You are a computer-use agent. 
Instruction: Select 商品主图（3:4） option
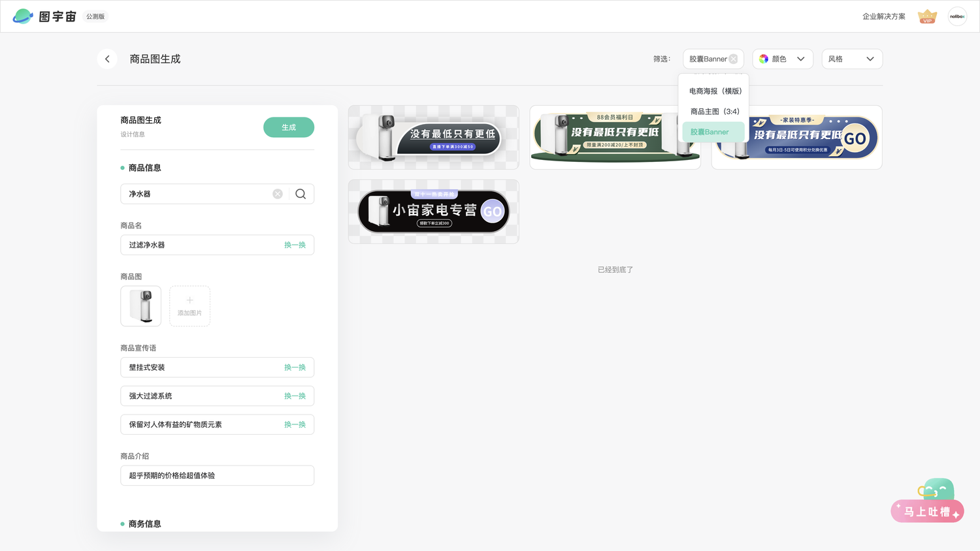(x=713, y=112)
